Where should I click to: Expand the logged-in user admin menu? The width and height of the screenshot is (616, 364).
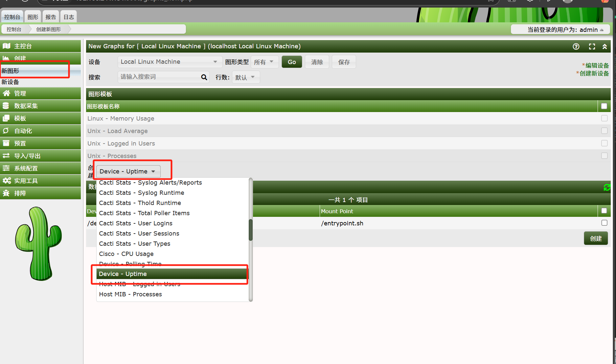[x=560, y=30]
